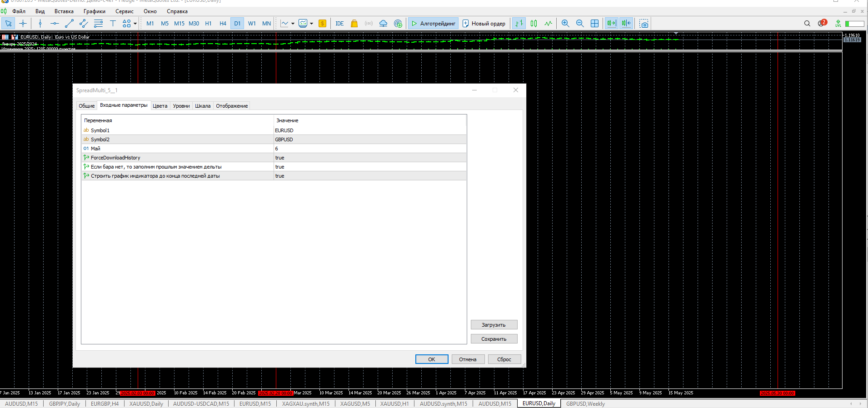Edit the Symbol2 value GBPUSD

click(x=370, y=139)
